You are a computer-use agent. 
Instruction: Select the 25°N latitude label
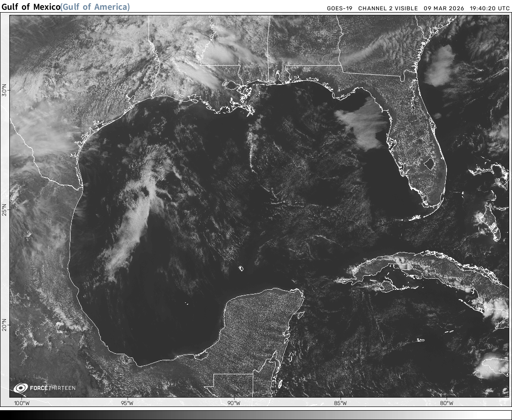point(5,210)
